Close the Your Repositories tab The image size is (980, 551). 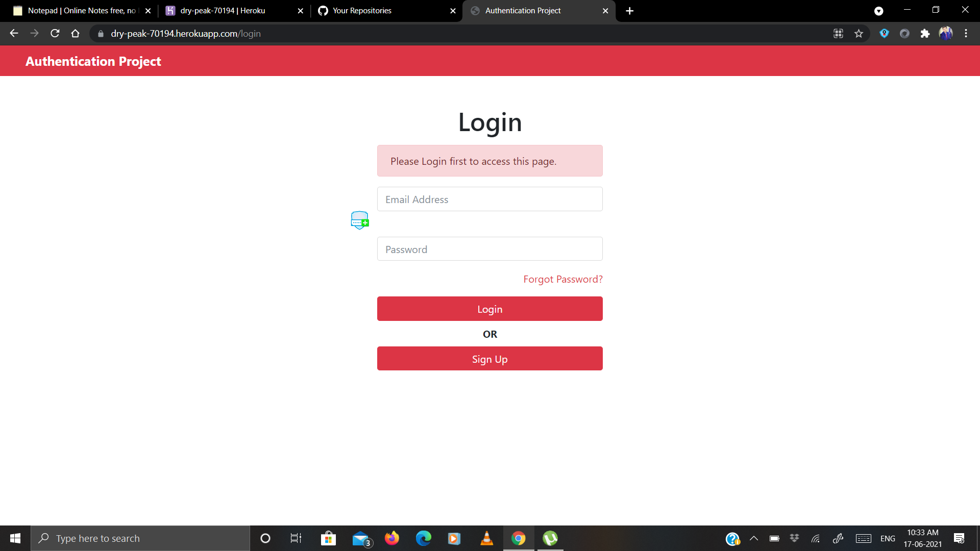click(453, 11)
